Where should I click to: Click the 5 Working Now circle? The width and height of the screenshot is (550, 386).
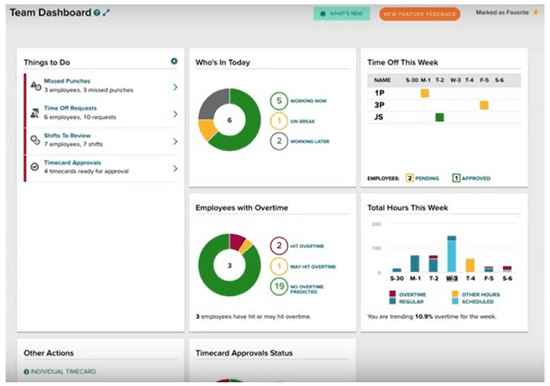(279, 101)
